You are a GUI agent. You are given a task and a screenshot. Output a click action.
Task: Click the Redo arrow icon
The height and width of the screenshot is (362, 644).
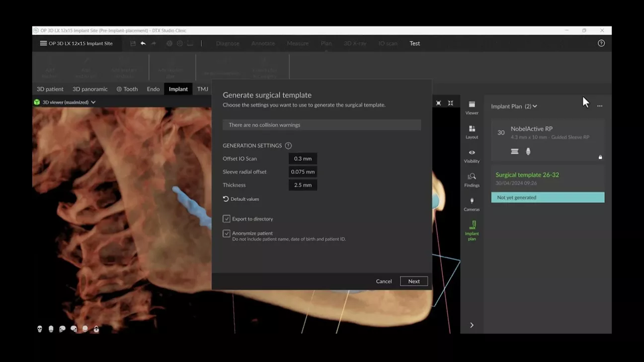point(154,43)
